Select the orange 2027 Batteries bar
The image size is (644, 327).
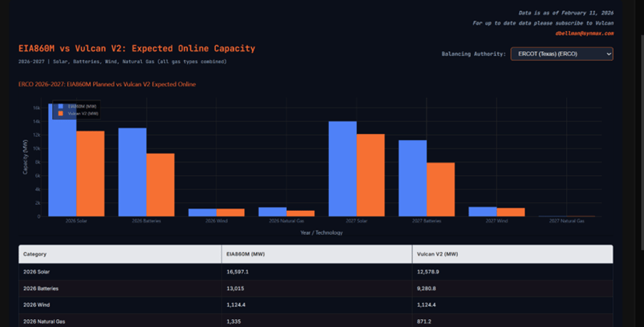click(x=441, y=189)
